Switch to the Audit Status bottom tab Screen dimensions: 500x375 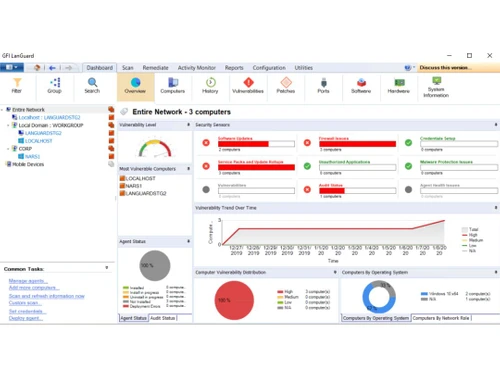(x=162, y=318)
